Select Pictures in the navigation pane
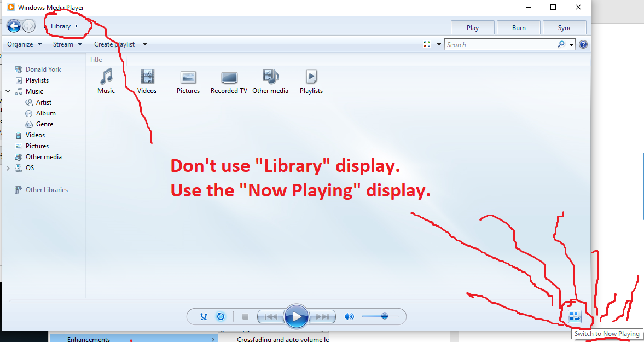 pyautogui.click(x=37, y=146)
